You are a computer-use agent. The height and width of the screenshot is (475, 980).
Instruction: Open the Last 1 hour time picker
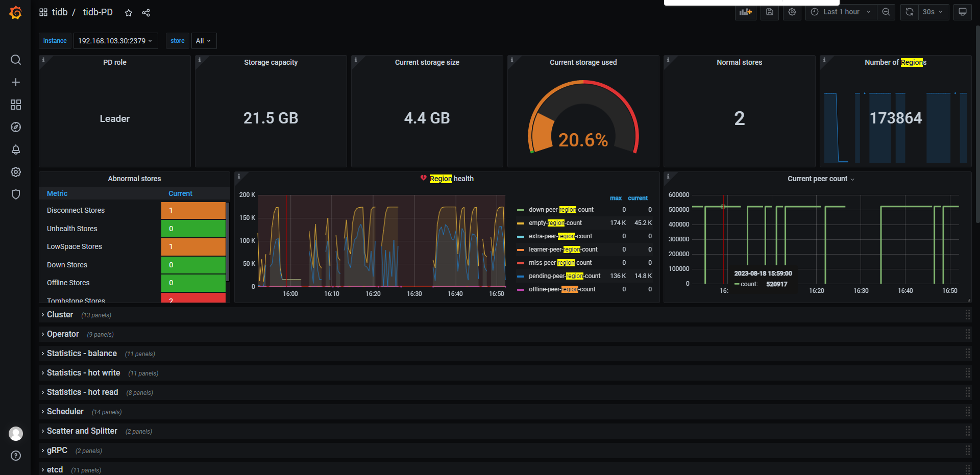click(841, 12)
